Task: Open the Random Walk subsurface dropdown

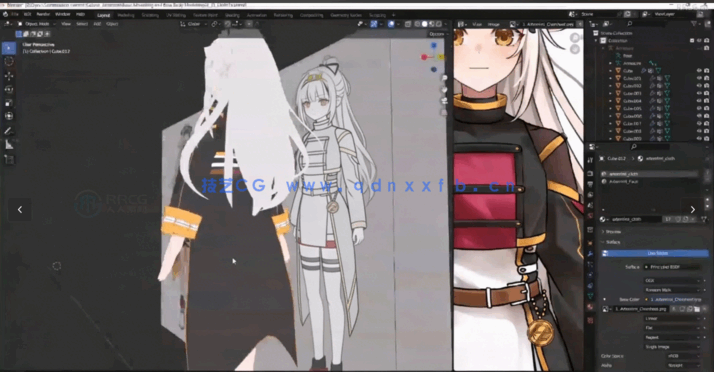Action: (x=672, y=290)
